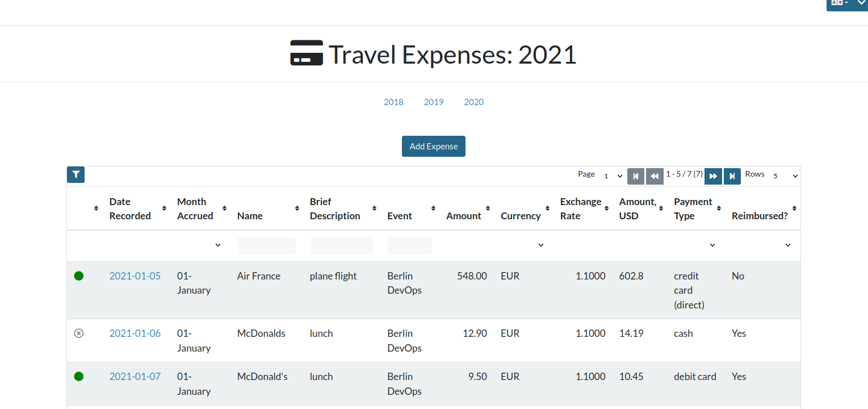Open the Rows per page dropdown
Image resolution: width=868 pixels, height=409 pixels.
click(x=785, y=176)
